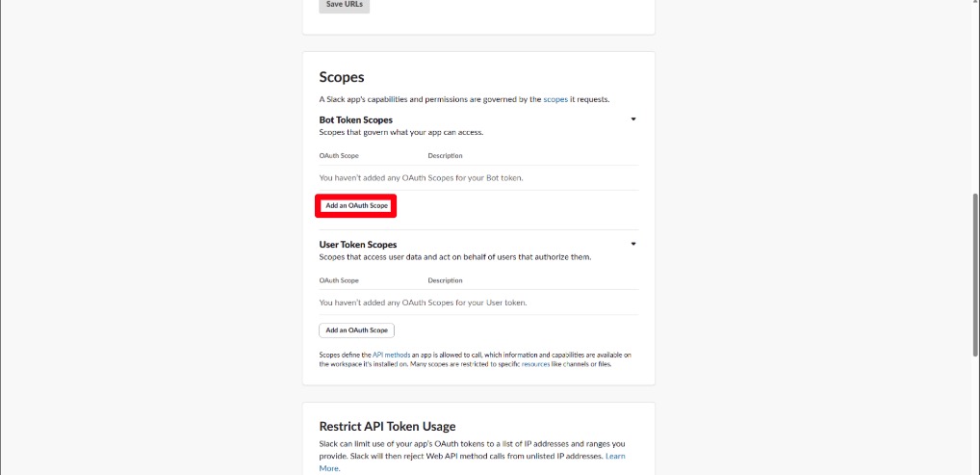Click the scrollbar down arrow

pyautogui.click(x=975, y=469)
